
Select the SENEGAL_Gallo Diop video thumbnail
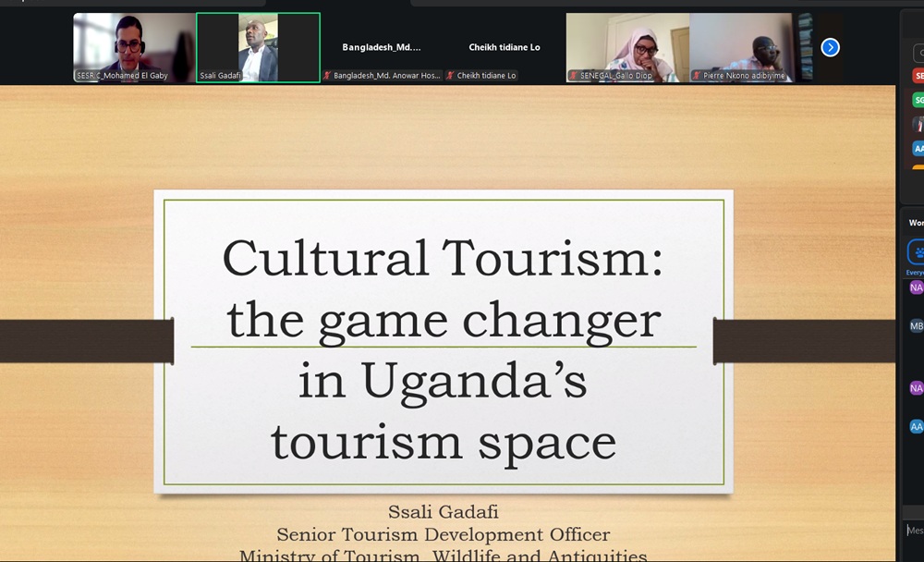coord(627,47)
